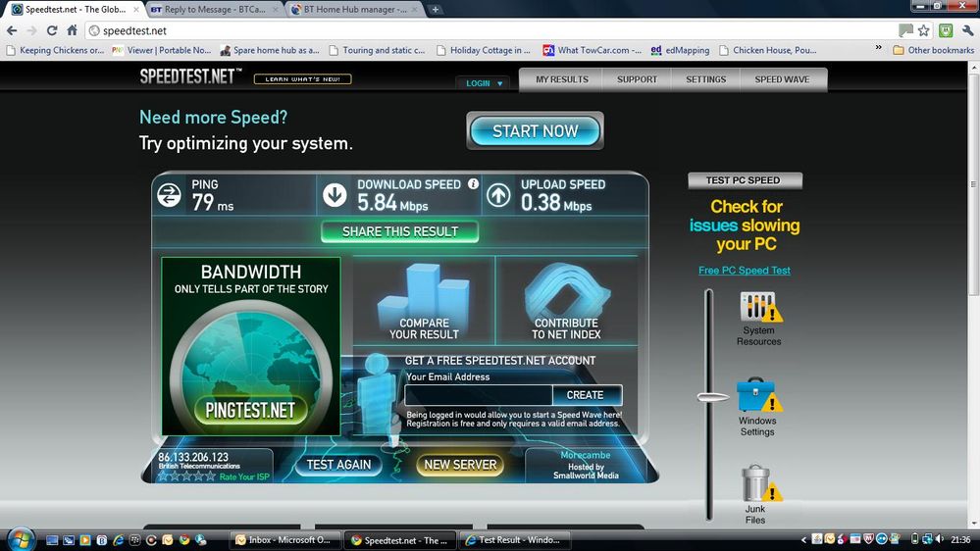Show more bookmarks with the chevron
The height and width of the screenshot is (551, 980).
(x=878, y=48)
